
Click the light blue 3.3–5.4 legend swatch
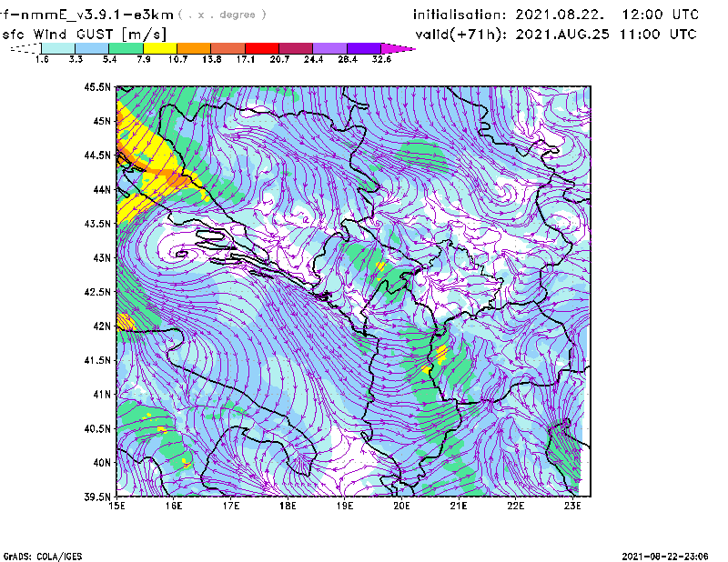[92, 48]
